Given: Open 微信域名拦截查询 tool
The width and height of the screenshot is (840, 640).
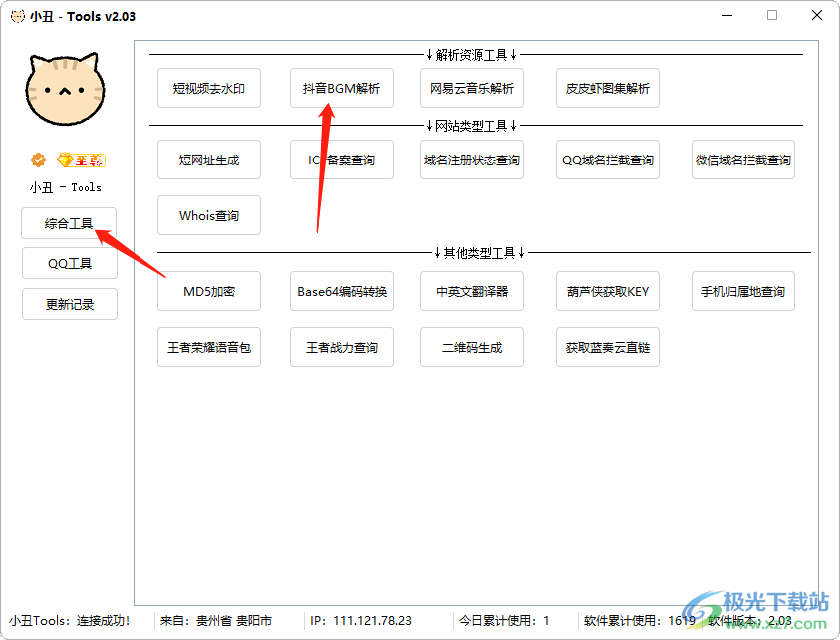Looking at the screenshot, I should click(743, 160).
